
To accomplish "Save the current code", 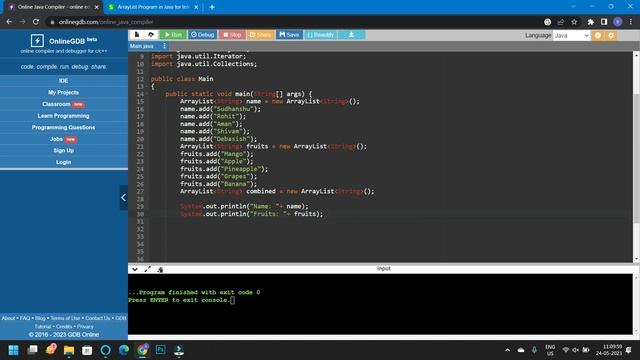I will tap(289, 35).
